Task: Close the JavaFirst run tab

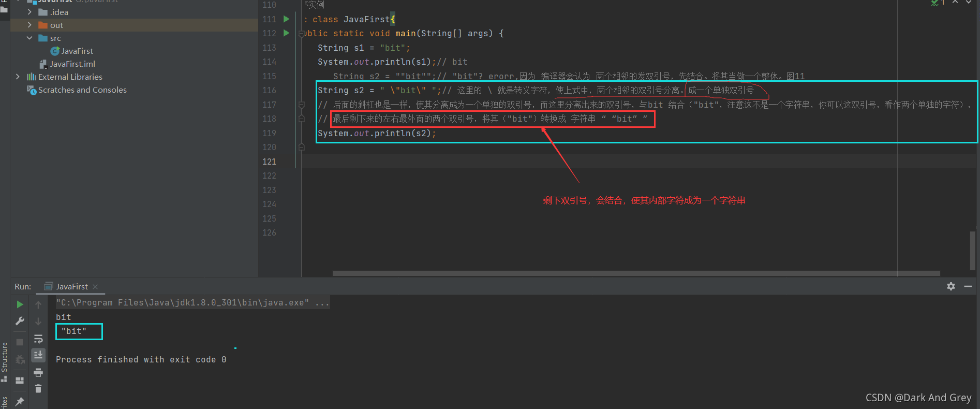Action: (x=95, y=287)
